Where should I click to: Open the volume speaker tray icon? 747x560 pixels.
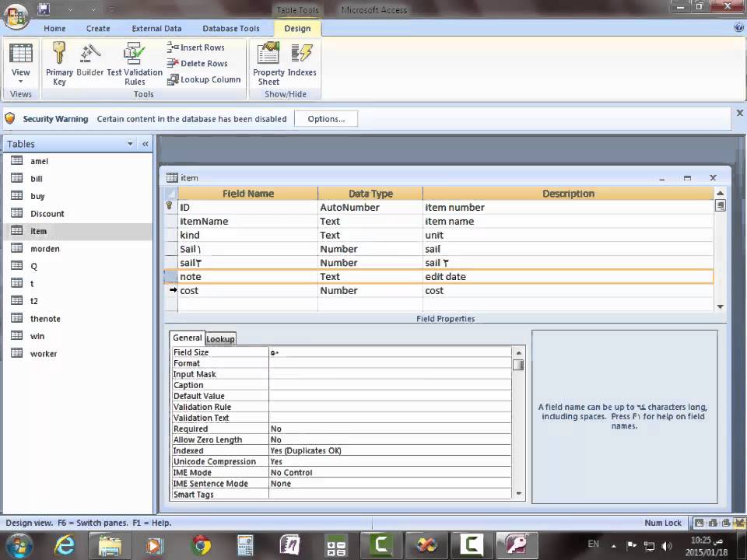point(667,546)
